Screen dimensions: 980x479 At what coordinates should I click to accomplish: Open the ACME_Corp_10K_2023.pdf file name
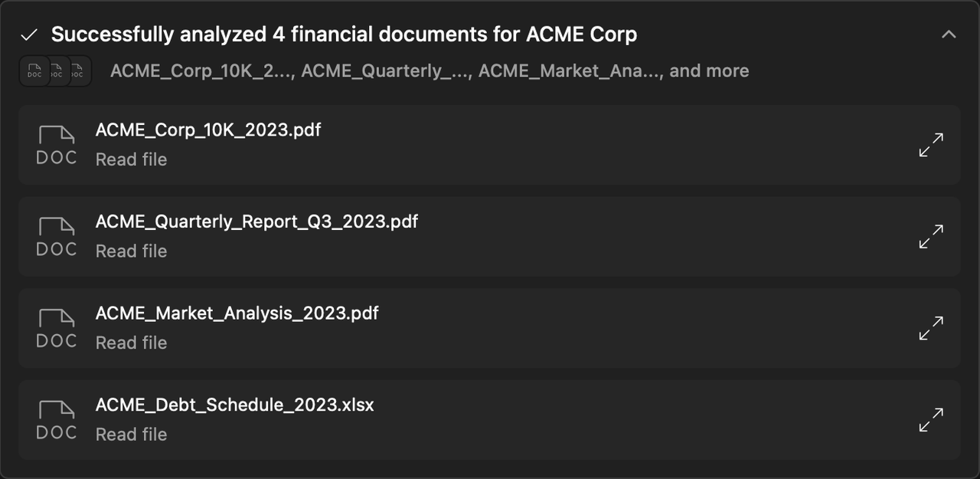pyautogui.click(x=208, y=130)
